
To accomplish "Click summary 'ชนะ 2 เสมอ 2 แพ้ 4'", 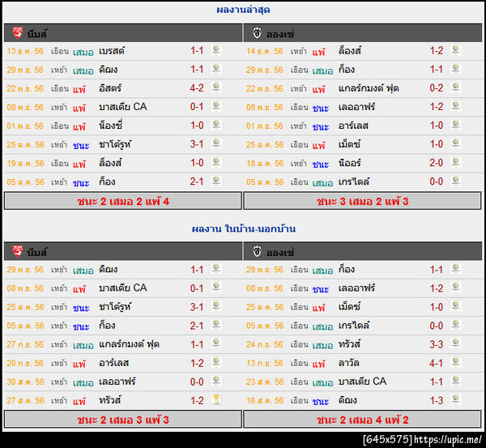I will pos(123,201).
